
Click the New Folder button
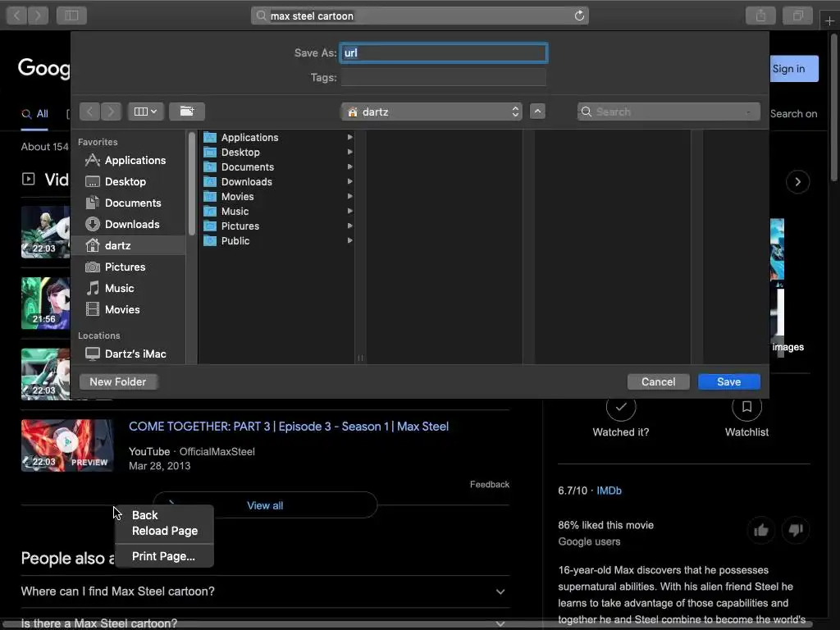(118, 382)
